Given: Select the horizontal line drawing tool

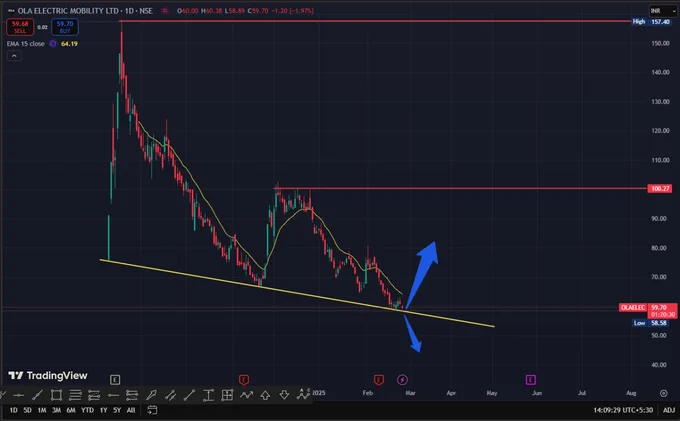Looking at the screenshot, I should click(x=19, y=395).
